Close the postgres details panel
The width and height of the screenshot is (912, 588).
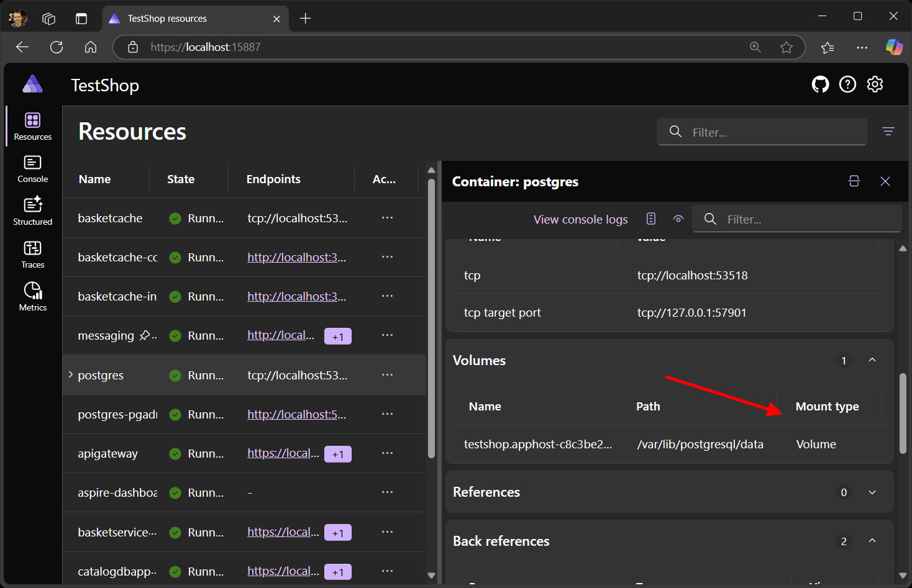885,181
